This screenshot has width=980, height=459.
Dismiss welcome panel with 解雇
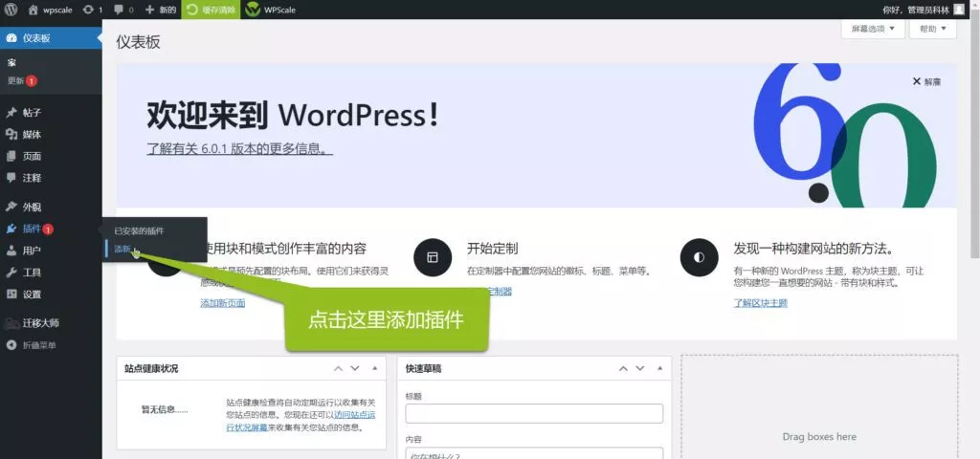click(x=926, y=82)
